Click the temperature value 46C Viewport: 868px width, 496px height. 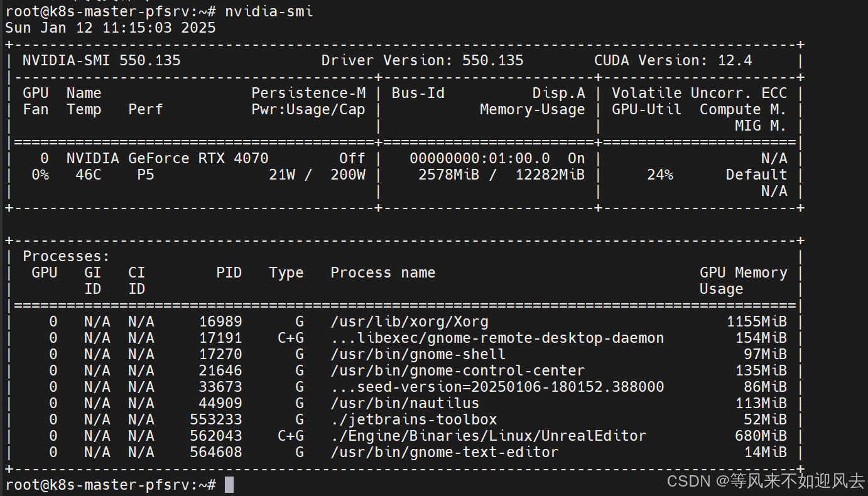pyautogui.click(x=89, y=175)
